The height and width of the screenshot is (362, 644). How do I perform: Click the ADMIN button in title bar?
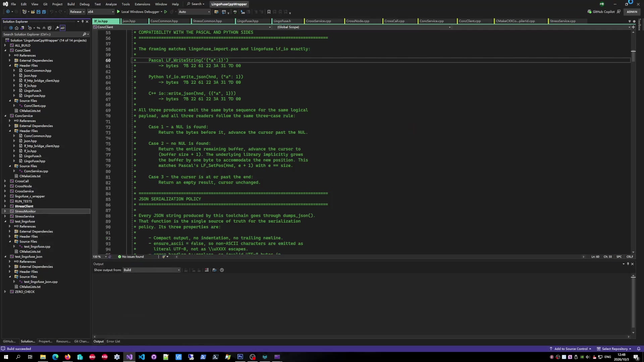point(632,12)
